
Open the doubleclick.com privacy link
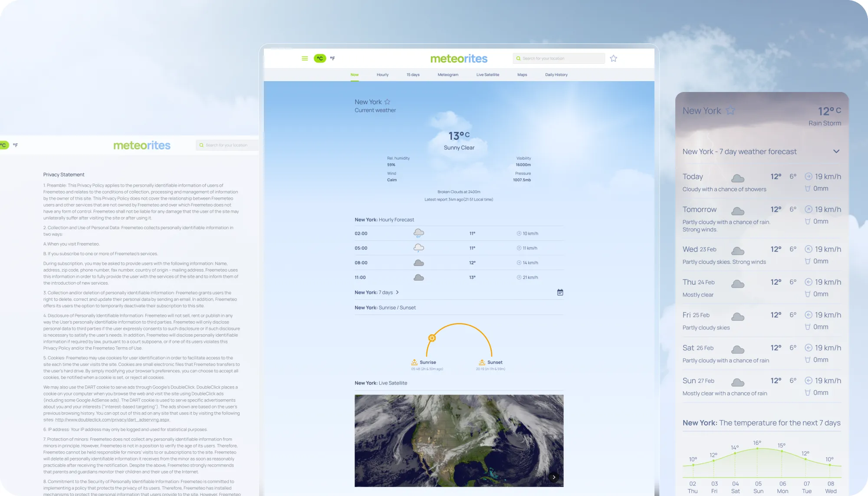[112, 420]
